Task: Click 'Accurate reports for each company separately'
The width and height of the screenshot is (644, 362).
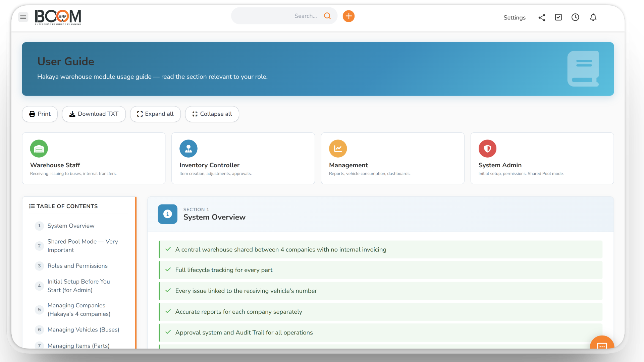Action: coord(381,312)
